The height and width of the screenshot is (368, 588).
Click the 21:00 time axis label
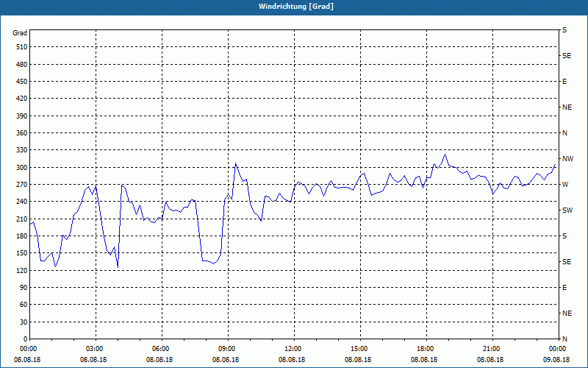[x=492, y=349]
